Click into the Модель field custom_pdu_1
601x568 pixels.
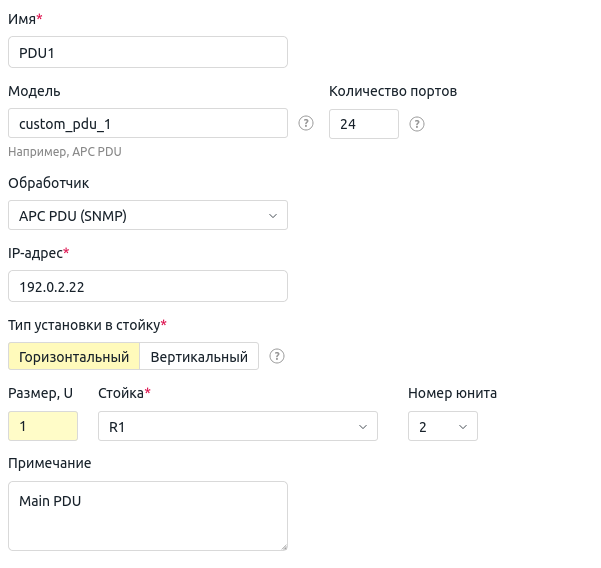point(148,123)
